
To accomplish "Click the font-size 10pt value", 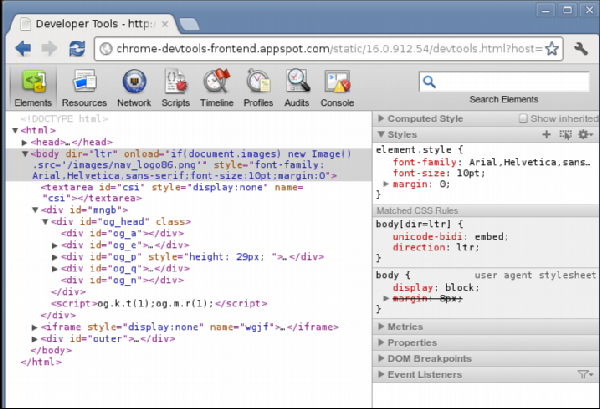I will pos(471,173).
